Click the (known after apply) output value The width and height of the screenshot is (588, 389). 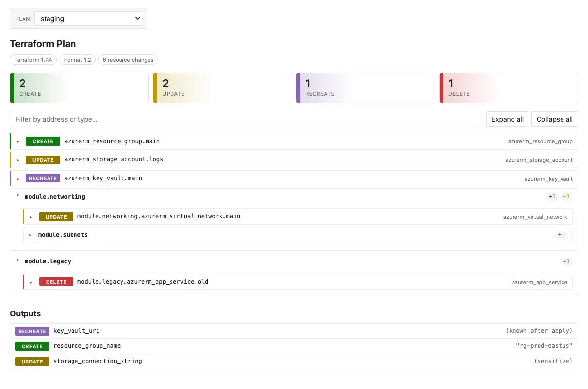[x=539, y=331]
